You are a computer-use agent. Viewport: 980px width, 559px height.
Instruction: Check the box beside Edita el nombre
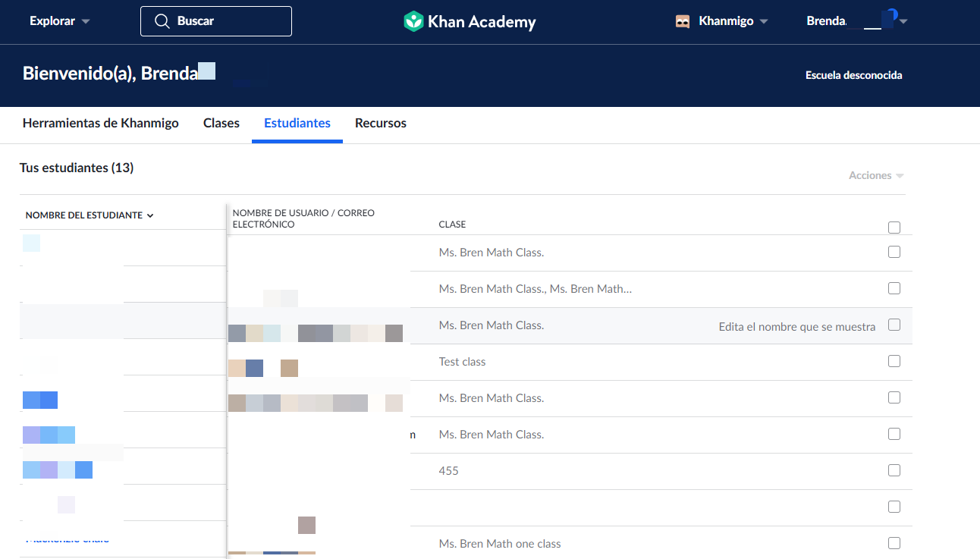pyautogui.click(x=894, y=325)
